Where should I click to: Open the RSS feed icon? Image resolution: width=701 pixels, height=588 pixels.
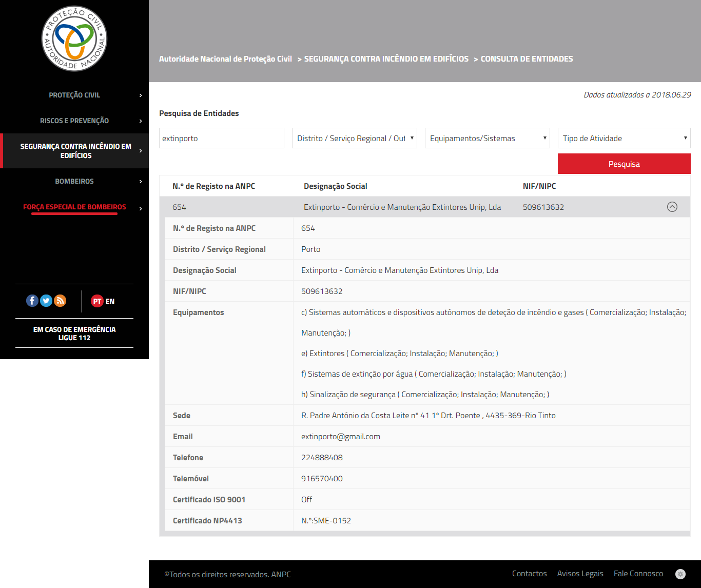[60, 301]
